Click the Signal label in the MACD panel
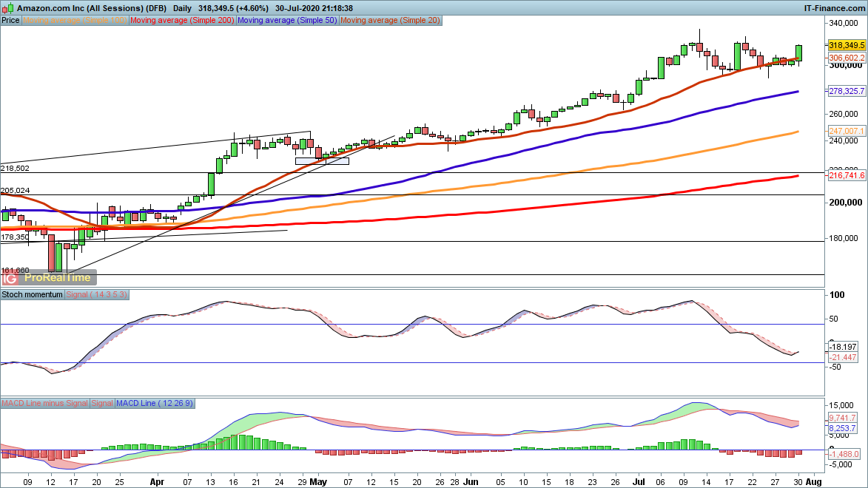The width and height of the screenshot is (868, 488). pos(102,404)
